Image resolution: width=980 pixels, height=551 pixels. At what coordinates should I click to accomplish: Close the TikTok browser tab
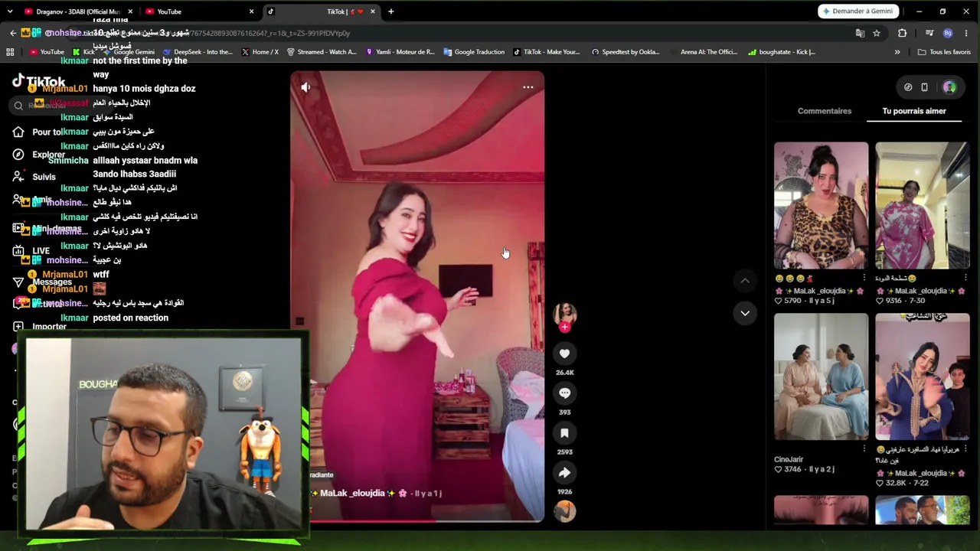(371, 11)
